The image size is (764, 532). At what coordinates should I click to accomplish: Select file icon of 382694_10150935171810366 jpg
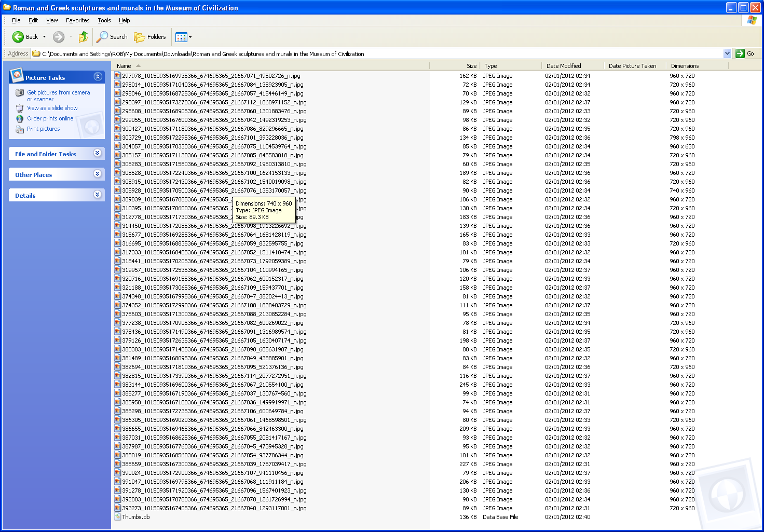coord(118,367)
